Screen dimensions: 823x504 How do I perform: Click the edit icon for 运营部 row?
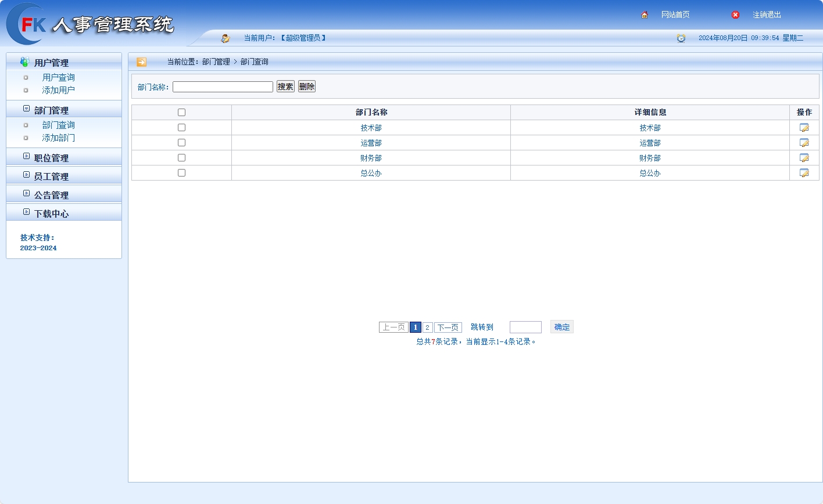(x=804, y=143)
